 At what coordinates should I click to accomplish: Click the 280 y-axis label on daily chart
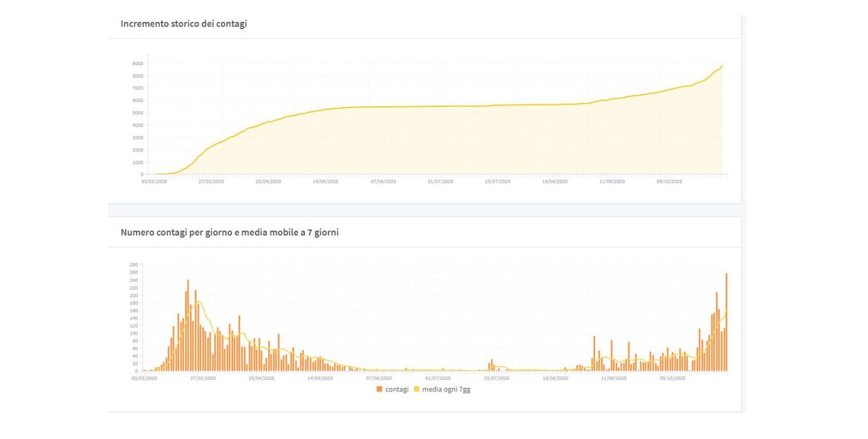(x=133, y=265)
